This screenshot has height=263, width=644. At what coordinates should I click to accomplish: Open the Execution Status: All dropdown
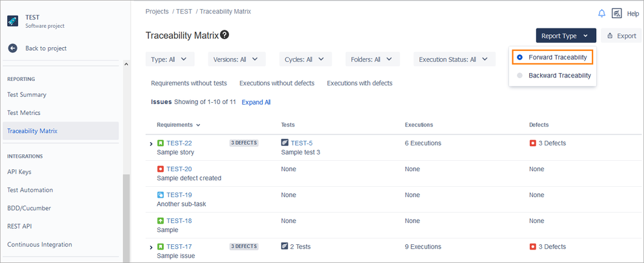(454, 59)
